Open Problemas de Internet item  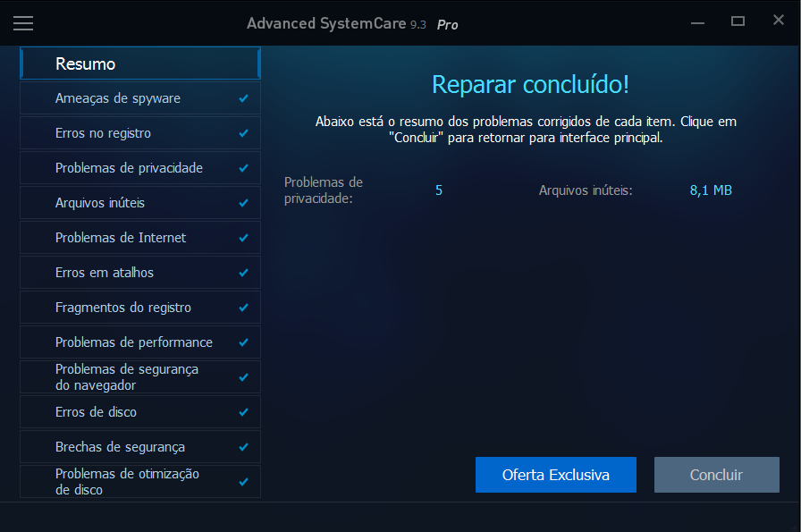pyautogui.click(x=140, y=238)
